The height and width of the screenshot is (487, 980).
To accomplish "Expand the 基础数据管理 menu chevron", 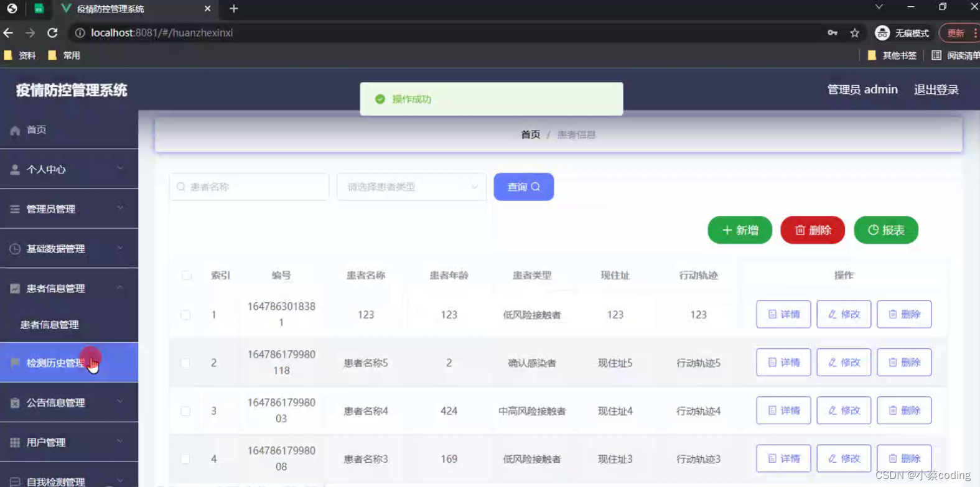I will coord(120,248).
